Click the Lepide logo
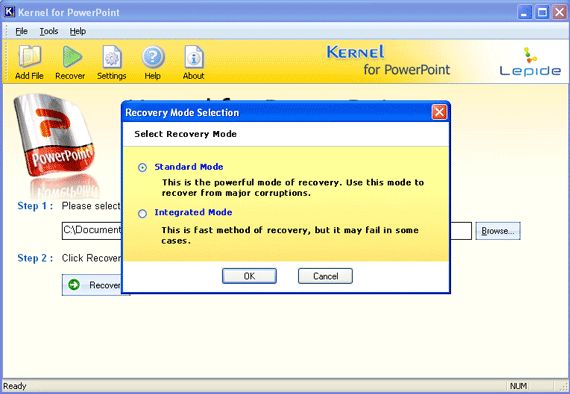Image resolution: width=570 pixels, height=394 pixels. point(530,62)
